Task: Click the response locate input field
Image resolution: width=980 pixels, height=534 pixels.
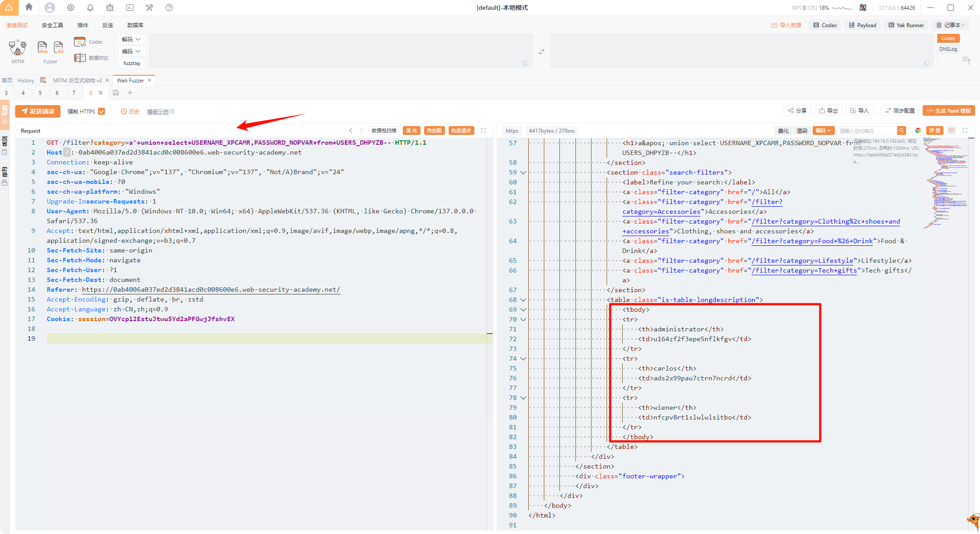Action: pos(866,130)
